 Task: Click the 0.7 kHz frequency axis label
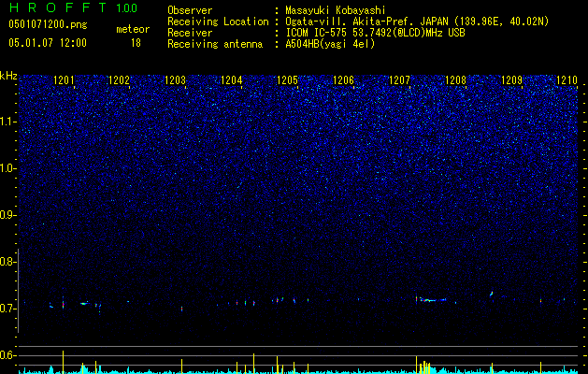8,309
